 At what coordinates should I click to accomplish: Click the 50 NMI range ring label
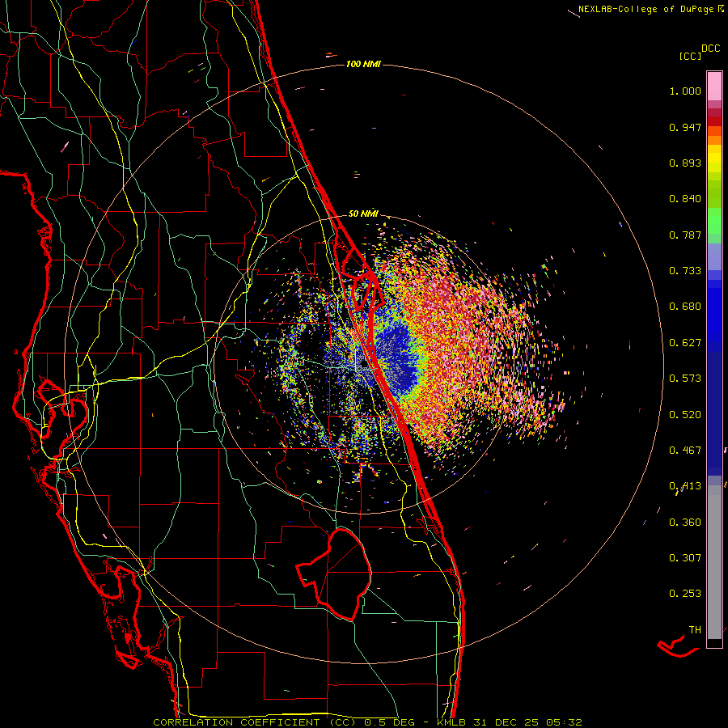tap(363, 214)
